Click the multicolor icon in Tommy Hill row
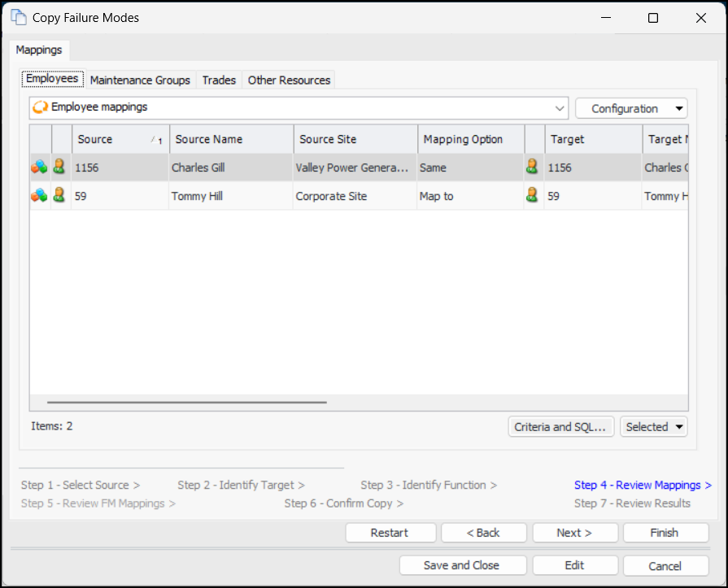Image resolution: width=728 pixels, height=588 pixels. (39, 196)
